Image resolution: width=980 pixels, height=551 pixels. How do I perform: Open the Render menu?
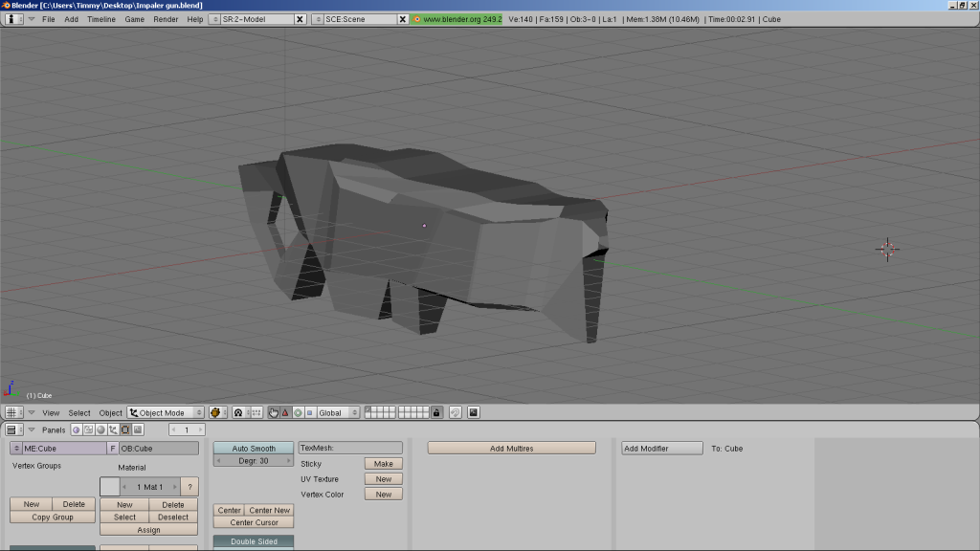point(166,19)
